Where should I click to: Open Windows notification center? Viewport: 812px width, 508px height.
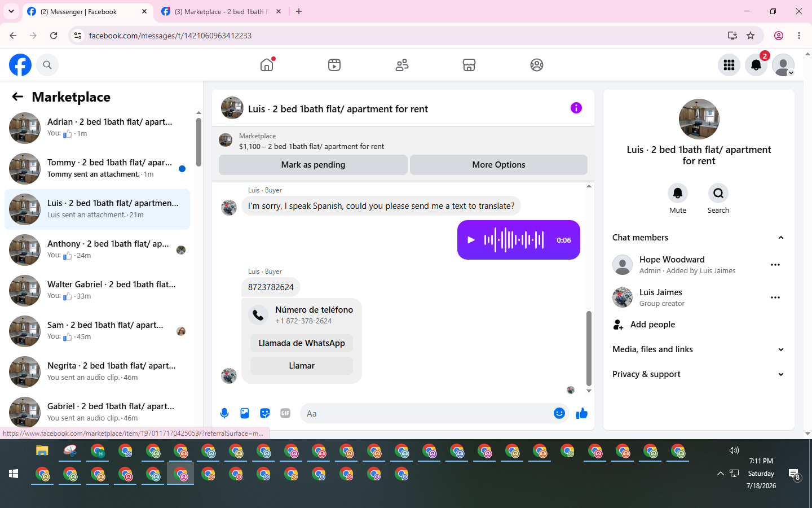pos(795,475)
